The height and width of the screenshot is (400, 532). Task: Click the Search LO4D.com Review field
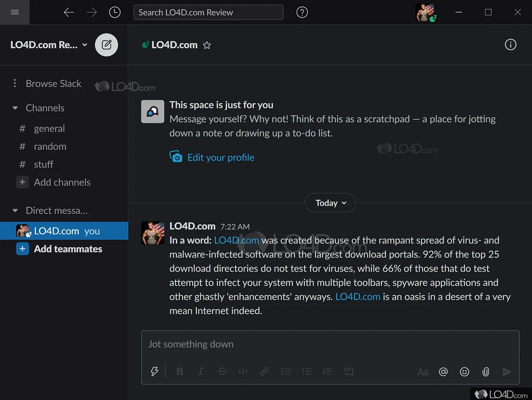tap(208, 12)
